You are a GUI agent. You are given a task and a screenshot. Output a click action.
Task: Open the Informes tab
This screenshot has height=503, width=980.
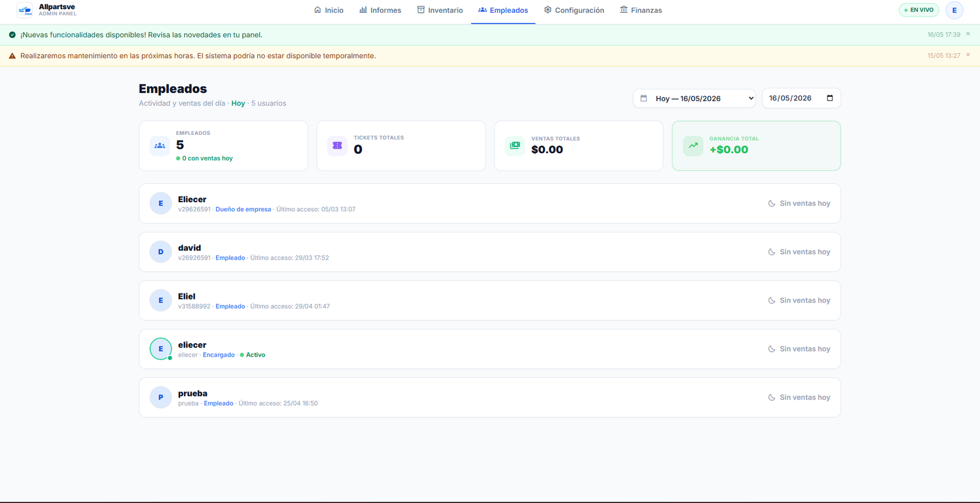[380, 10]
